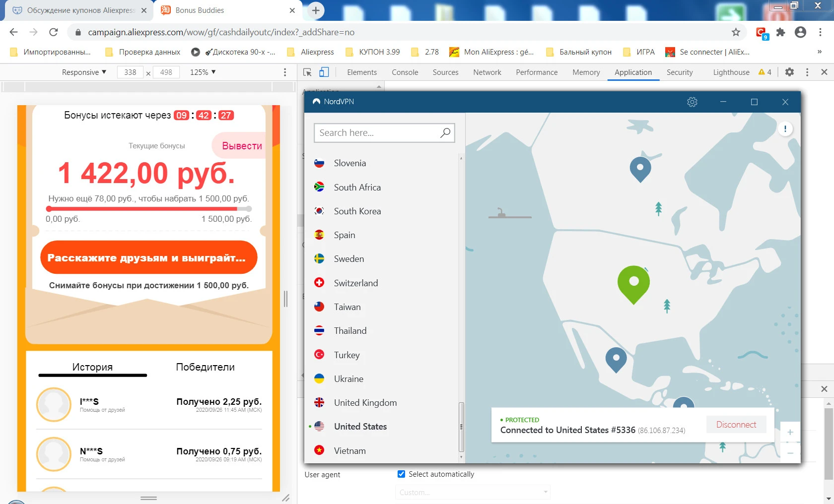The image size is (834, 504).
Task: Open the ИГРА bookmark folder
Action: pyautogui.click(x=639, y=52)
